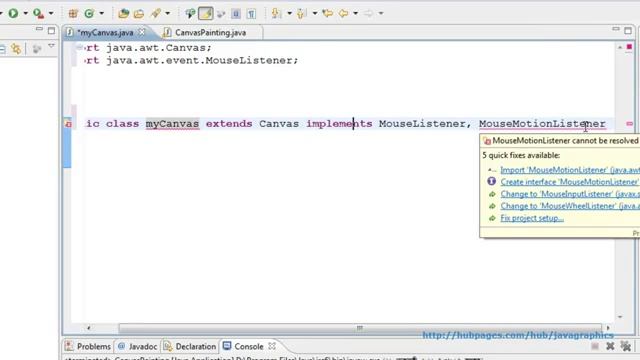Open the Javadoc tab
Screen dimensions: 640x360
pyautogui.click(x=137, y=346)
